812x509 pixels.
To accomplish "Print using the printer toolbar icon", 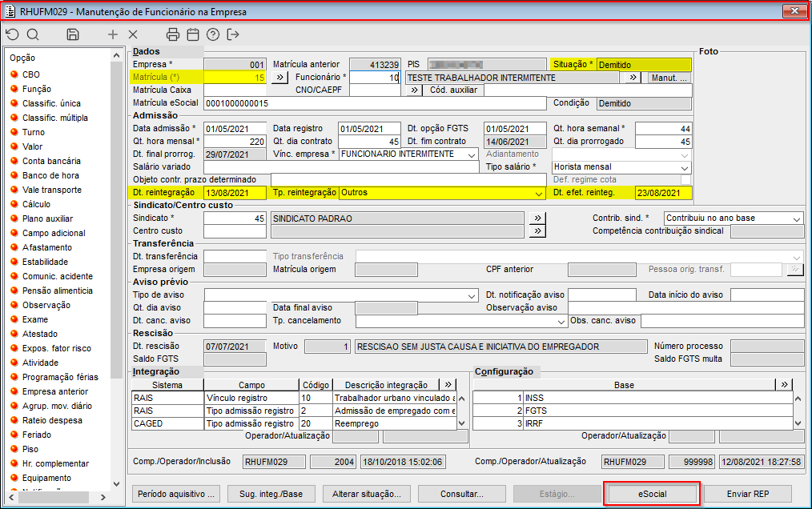I will (173, 34).
